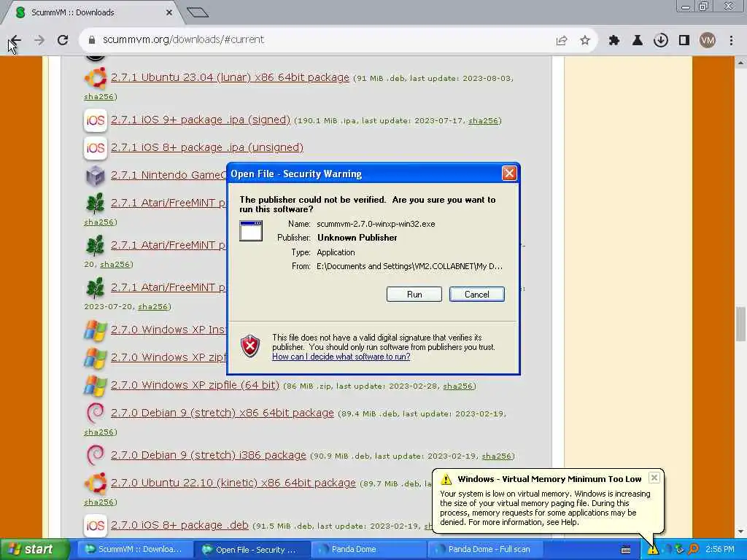Switch to Panda Dome - Full scan taskbar button

click(485, 550)
